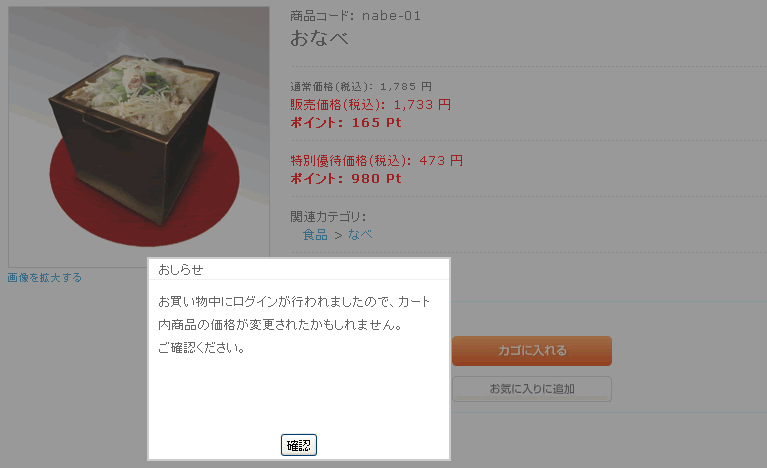Open the なべ category link

(360, 235)
